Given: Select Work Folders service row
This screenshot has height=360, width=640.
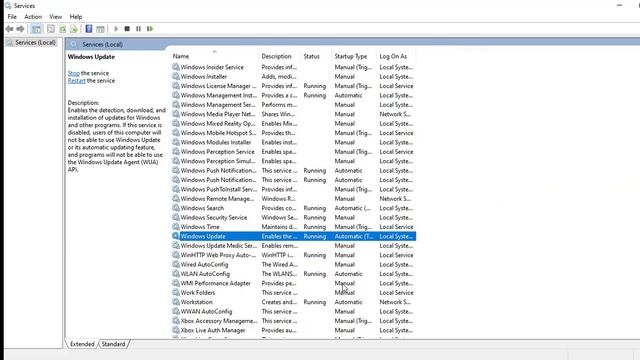Looking at the screenshot, I should 293,292.
